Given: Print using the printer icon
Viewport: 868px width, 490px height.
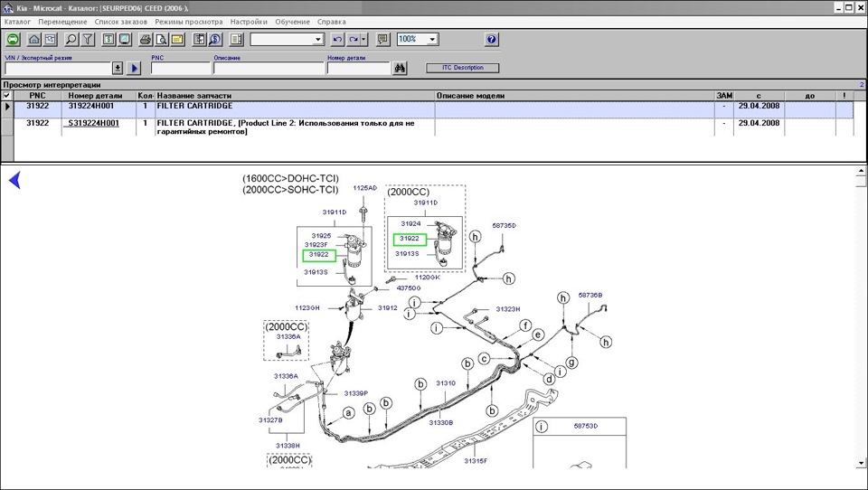Looking at the screenshot, I should click(x=146, y=39).
